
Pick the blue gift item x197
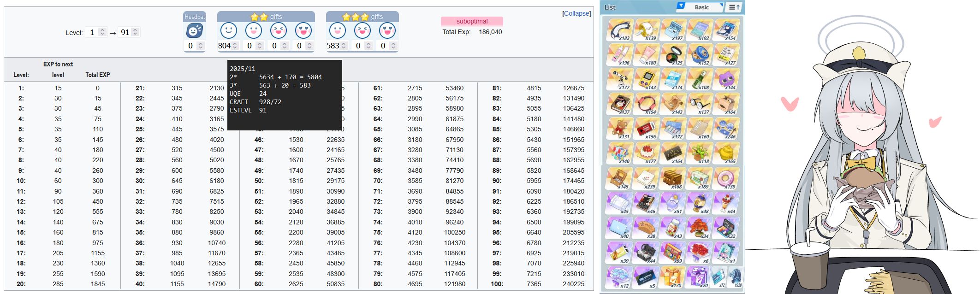673,30
